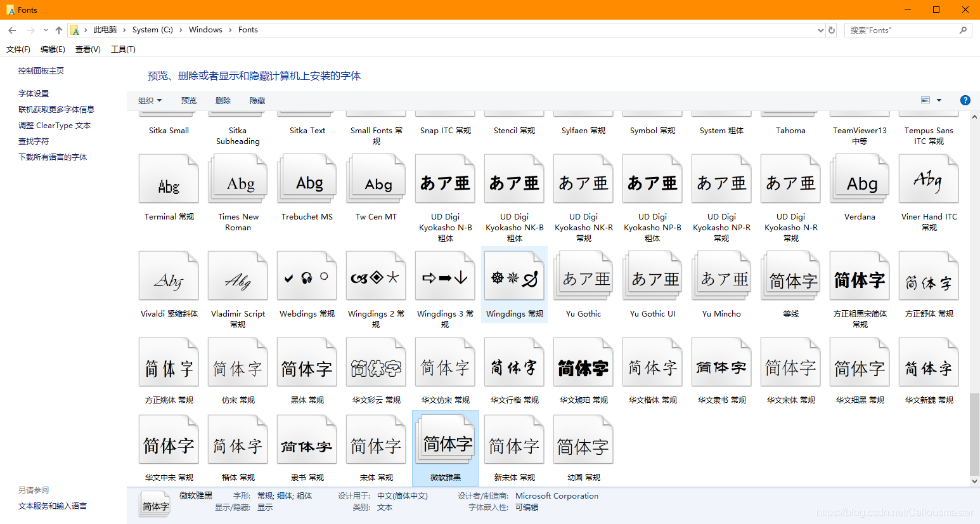Expand the address bar history dropdown
The width and height of the screenshot is (980, 524).
point(821,30)
